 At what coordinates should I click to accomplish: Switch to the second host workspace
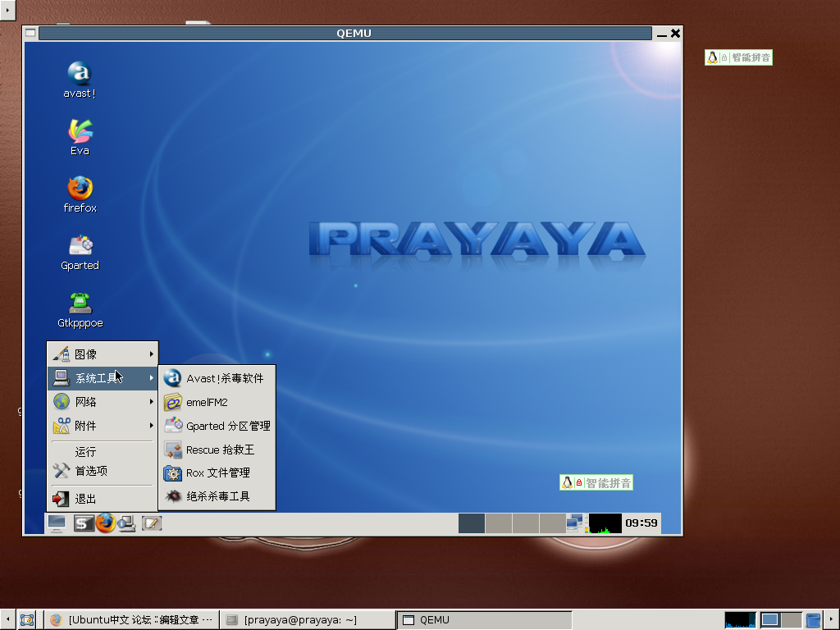792,620
